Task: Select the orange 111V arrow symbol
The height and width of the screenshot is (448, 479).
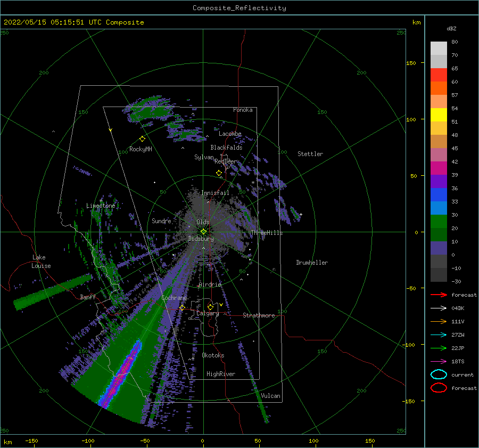Action: tap(439, 321)
